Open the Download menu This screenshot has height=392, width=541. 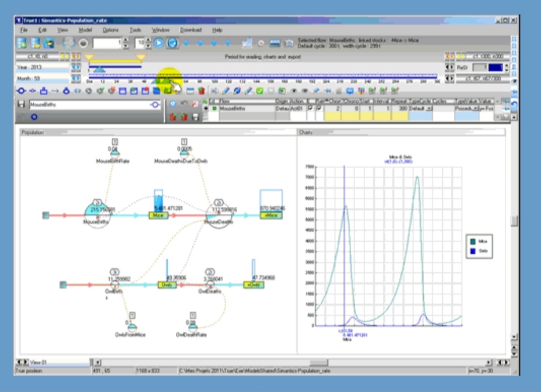click(x=190, y=30)
